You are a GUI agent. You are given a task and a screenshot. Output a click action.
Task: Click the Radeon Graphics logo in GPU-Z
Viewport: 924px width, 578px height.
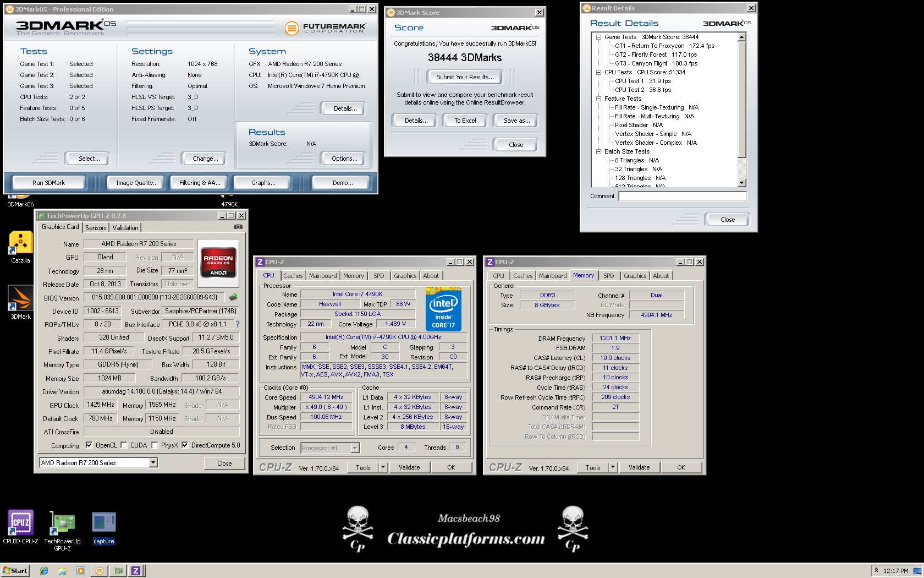coord(218,263)
